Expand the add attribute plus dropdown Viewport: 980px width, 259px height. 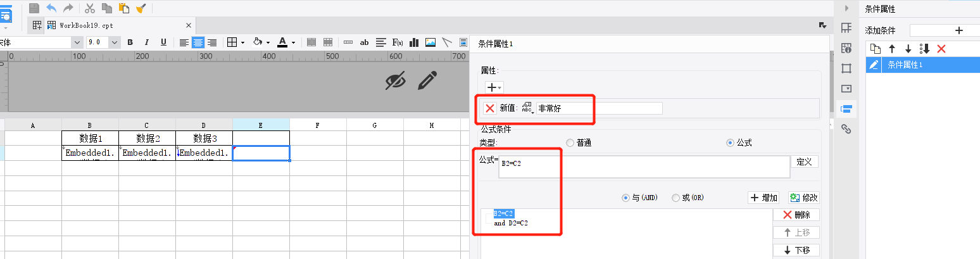(x=494, y=87)
